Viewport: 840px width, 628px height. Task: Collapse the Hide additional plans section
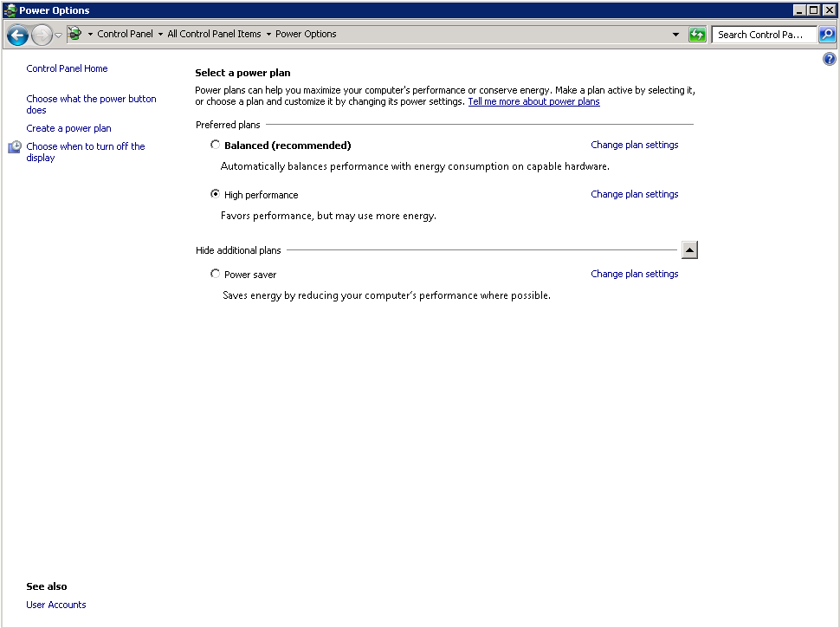[689, 250]
